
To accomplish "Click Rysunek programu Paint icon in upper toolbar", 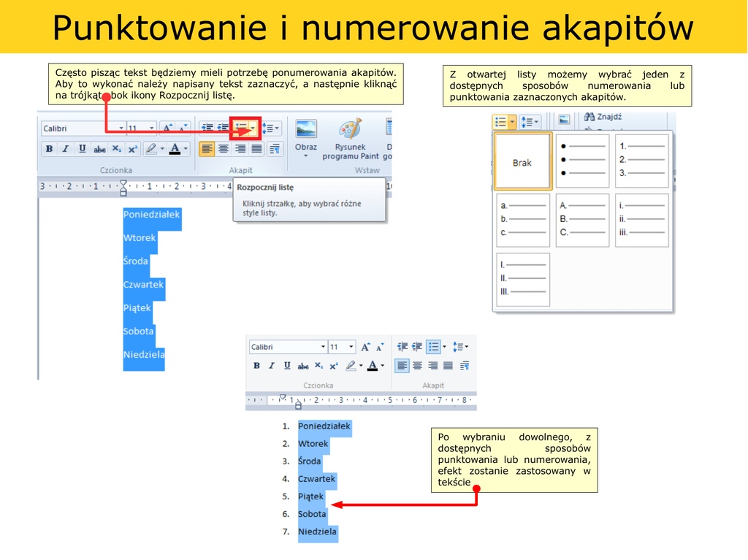I will pos(350,130).
